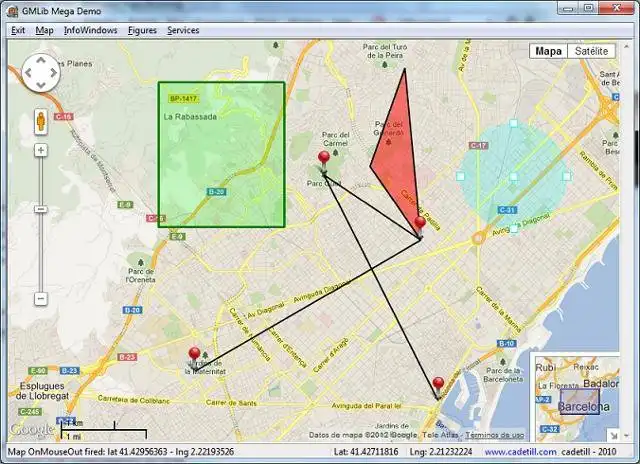Click the Barcelona overview minimap

pos(577,399)
